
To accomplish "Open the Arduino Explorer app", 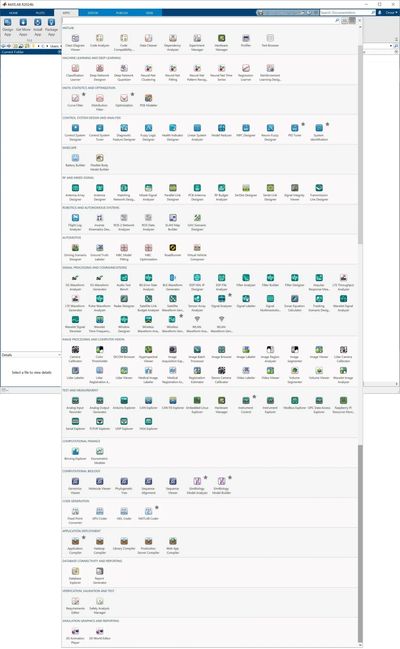I will click(x=124, y=403).
